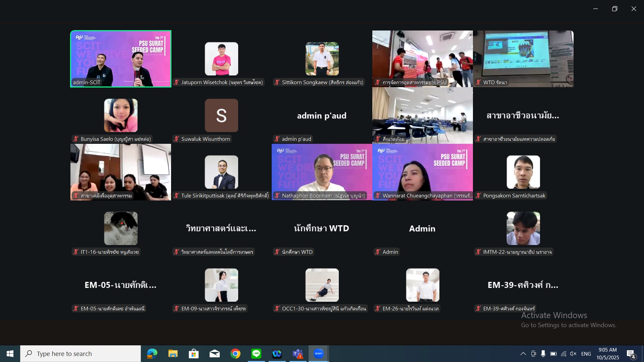Open the Webex app icon

pyautogui.click(x=277, y=354)
